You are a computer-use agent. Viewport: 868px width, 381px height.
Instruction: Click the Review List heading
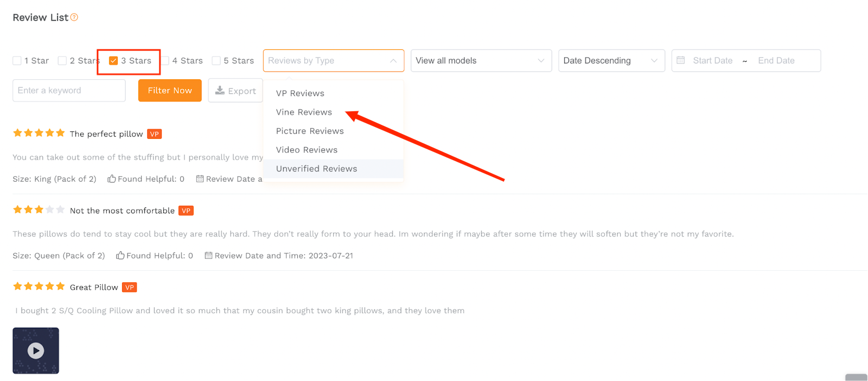tap(41, 17)
